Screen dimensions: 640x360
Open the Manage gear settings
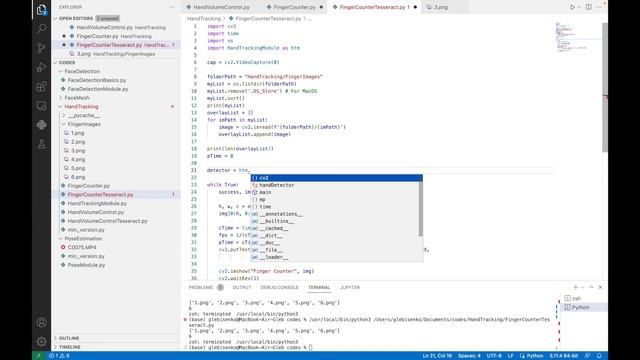pos(41,341)
